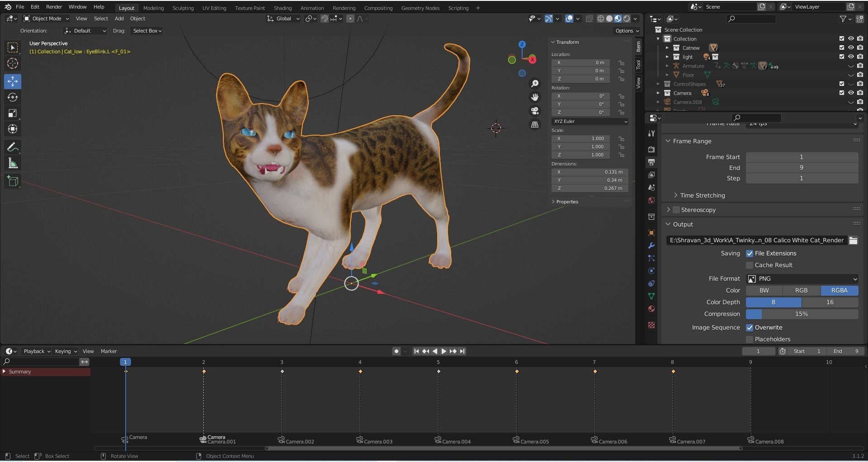Open the Material properties sphere icon
The width and height of the screenshot is (868, 462).
coord(651,309)
